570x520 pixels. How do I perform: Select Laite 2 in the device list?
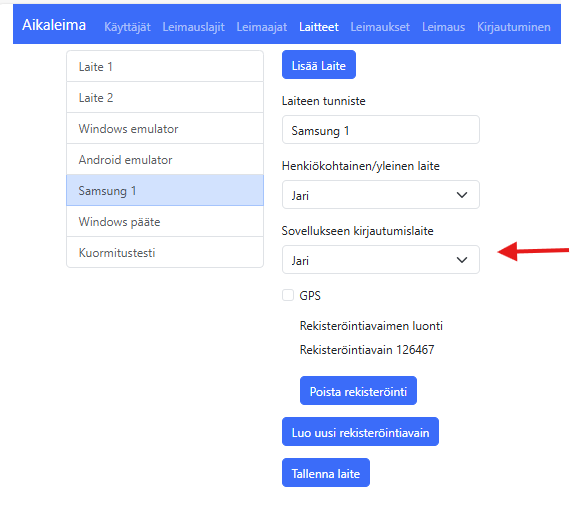tap(165, 97)
